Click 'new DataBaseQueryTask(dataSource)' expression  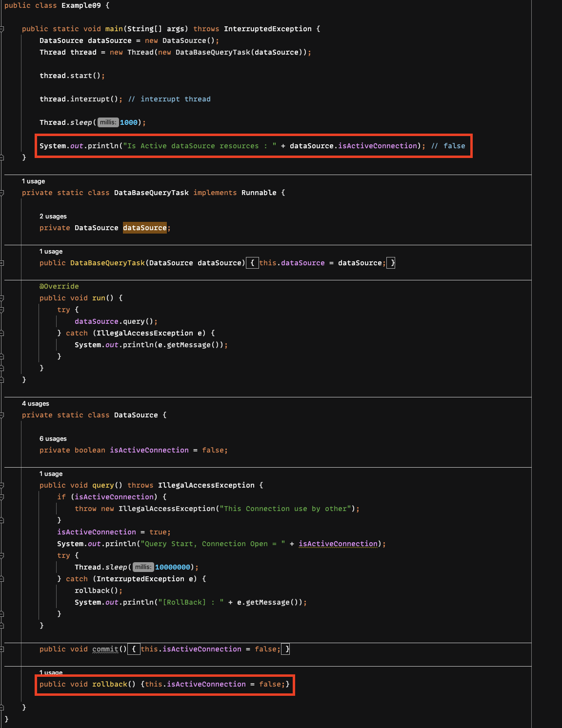(x=231, y=52)
